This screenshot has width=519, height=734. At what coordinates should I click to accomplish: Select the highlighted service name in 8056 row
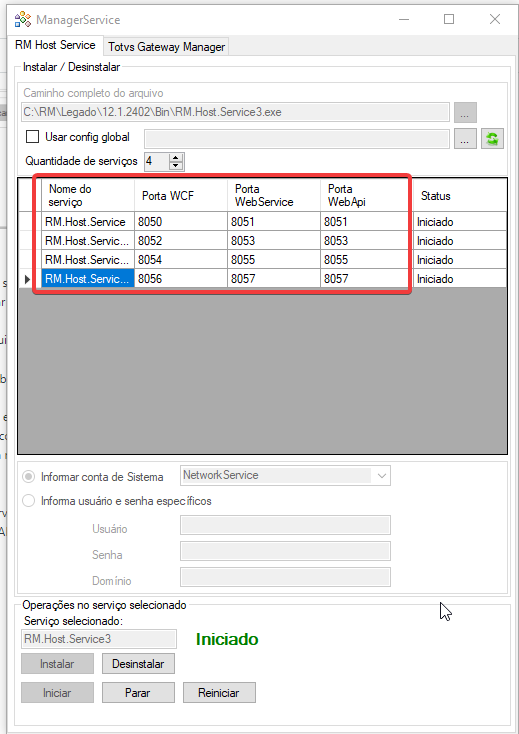coord(88,279)
